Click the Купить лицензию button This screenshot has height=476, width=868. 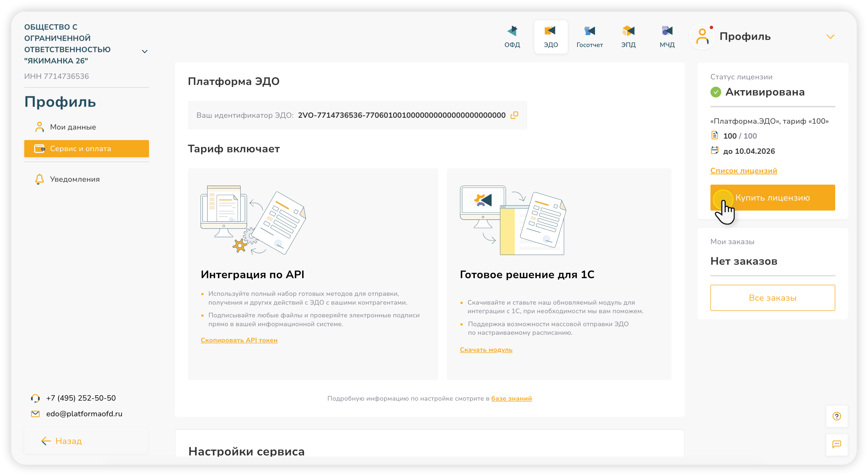tap(772, 197)
